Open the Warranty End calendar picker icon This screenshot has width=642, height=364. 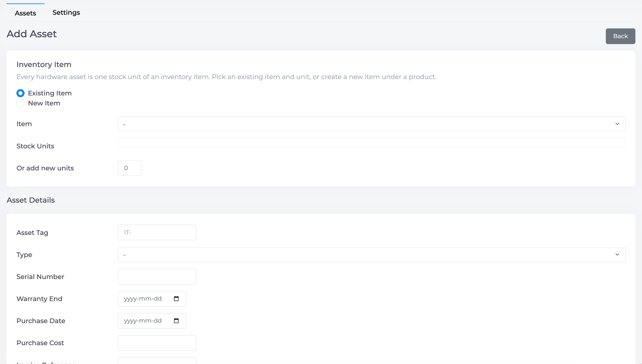pos(176,299)
